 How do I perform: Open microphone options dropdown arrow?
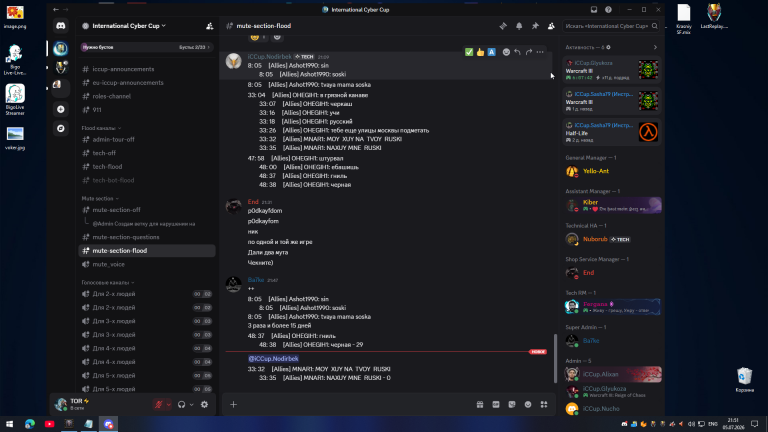[168, 405]
